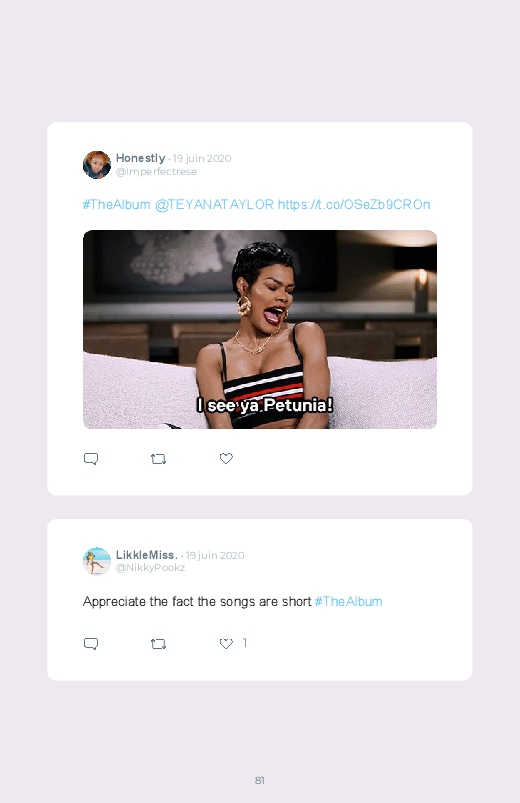Click the 19 juin 2020 date on Honestly's tweet
This screenshot has width=520, height=803.
(x=202, y=158)
